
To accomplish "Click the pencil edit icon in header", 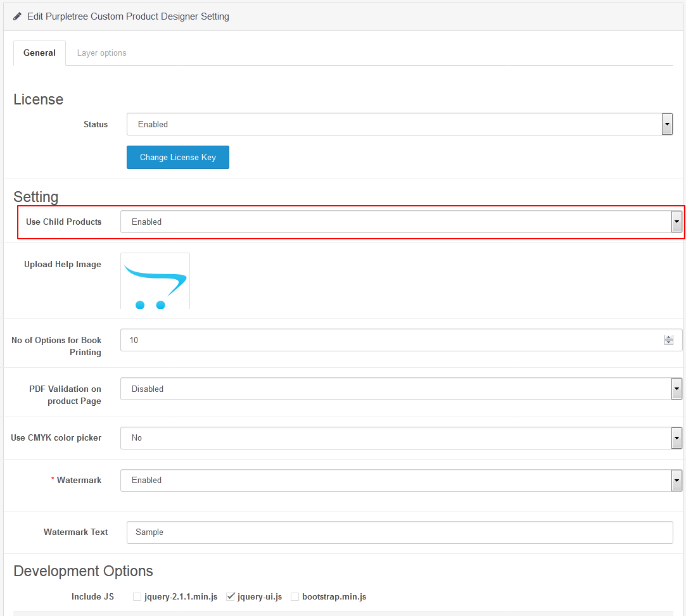I will coord(17,16).
